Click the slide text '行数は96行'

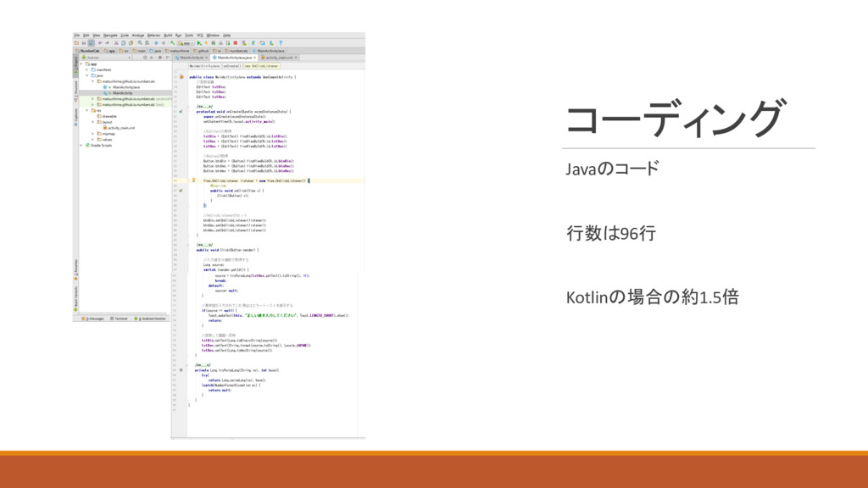pos(610,233)
